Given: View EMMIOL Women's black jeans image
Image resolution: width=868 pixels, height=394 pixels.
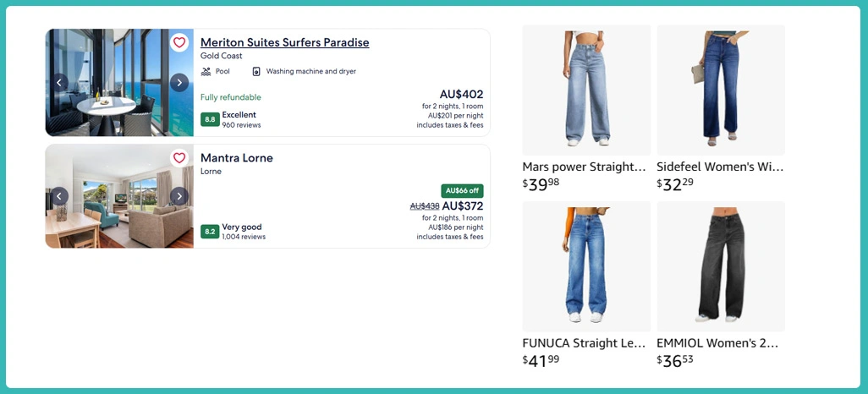Looking at the screenshot, I should click(721, 266).
